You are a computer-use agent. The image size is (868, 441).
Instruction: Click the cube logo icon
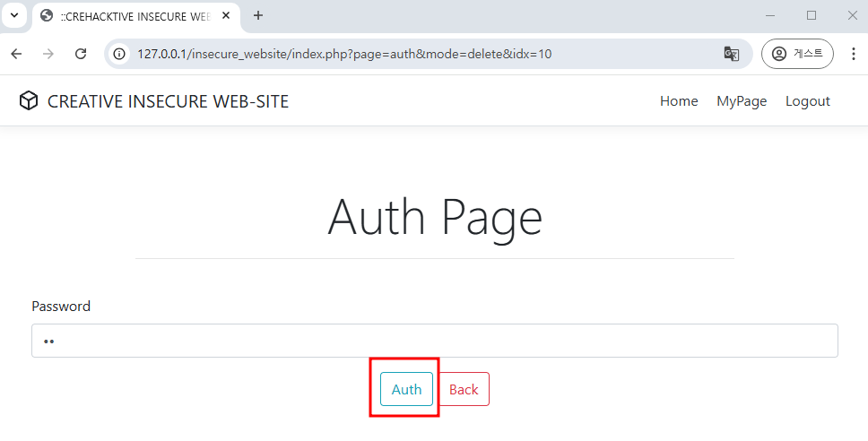[28, 100]
